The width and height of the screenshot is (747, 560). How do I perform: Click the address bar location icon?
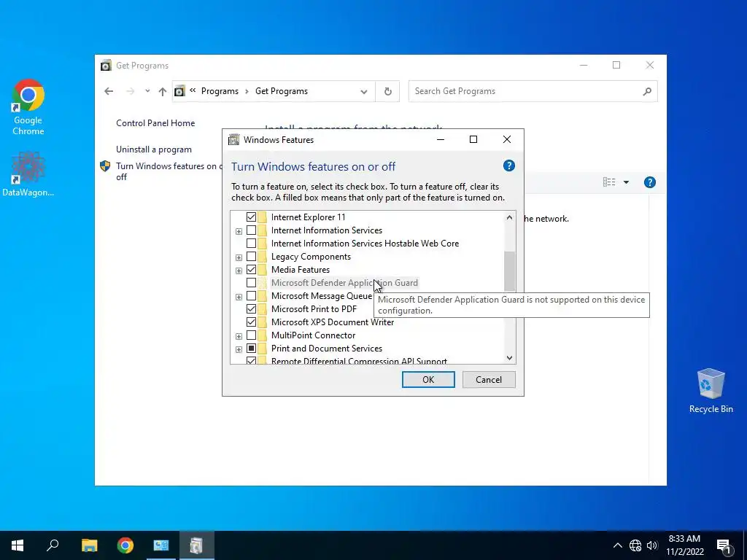tap(179, 91)
